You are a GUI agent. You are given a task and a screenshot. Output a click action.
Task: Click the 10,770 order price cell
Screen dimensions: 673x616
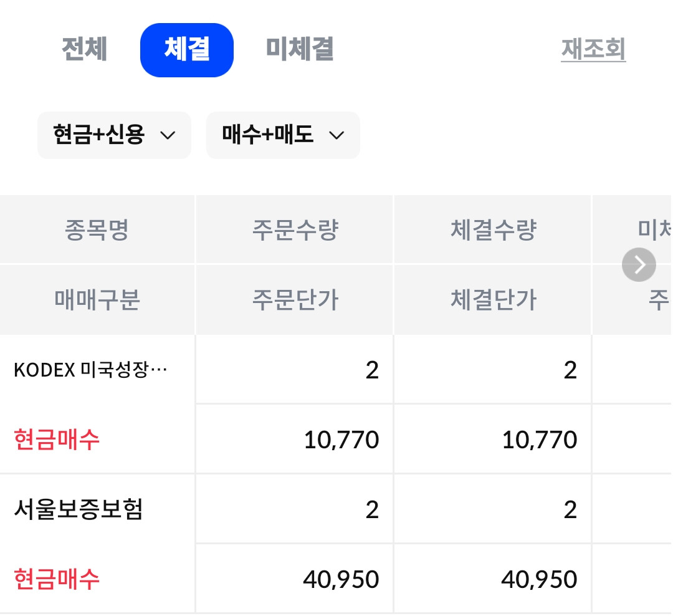(x=294, y=440)
